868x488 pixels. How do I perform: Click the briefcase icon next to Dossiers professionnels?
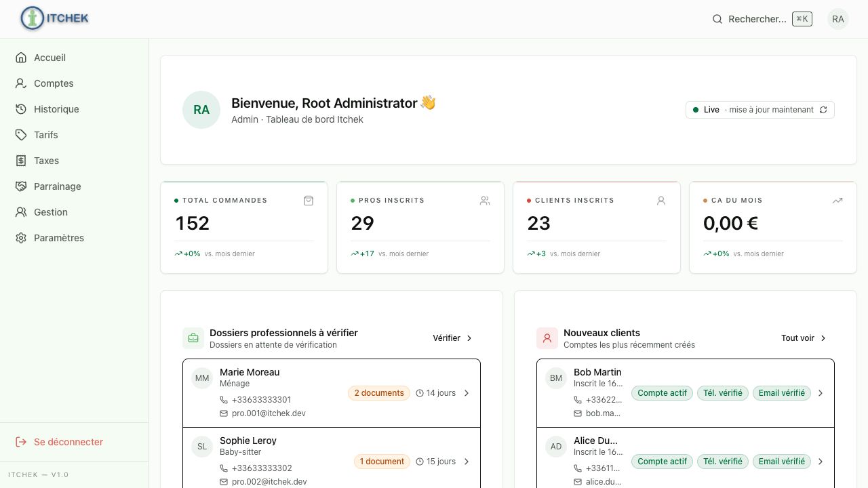click(x=193, y=338)
